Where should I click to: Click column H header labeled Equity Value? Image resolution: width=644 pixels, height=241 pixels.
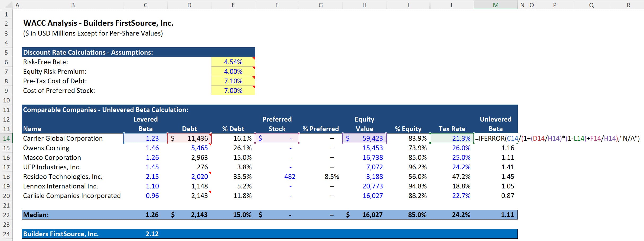pyautogui.click(x=364, y=5)
